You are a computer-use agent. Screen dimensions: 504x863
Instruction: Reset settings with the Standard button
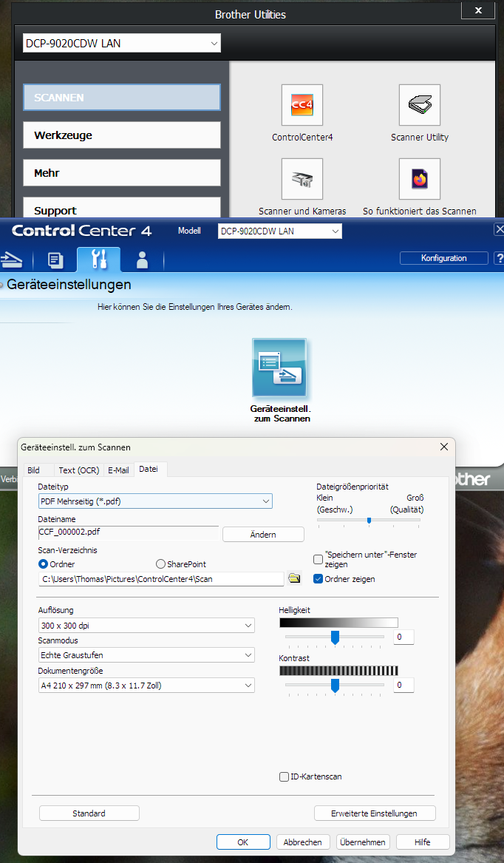(89, 813)
